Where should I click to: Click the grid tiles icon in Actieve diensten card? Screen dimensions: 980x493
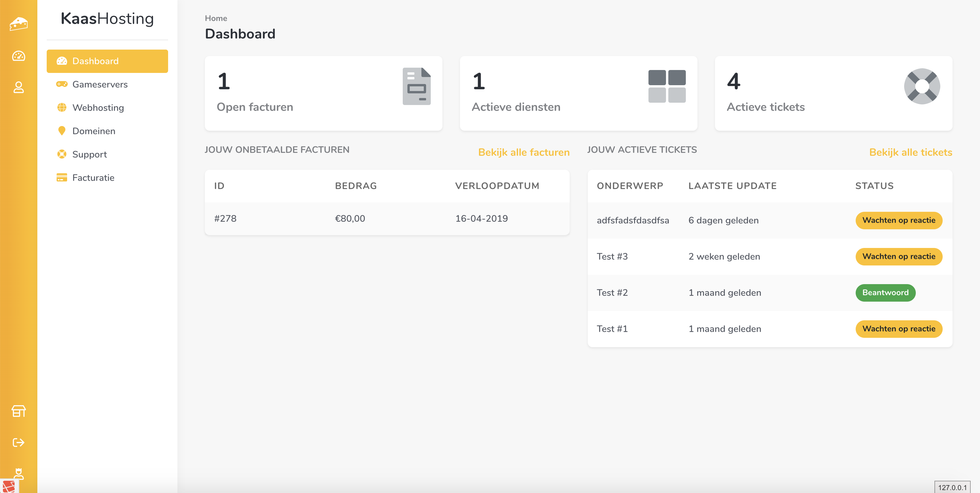click(x=667, y=86)
